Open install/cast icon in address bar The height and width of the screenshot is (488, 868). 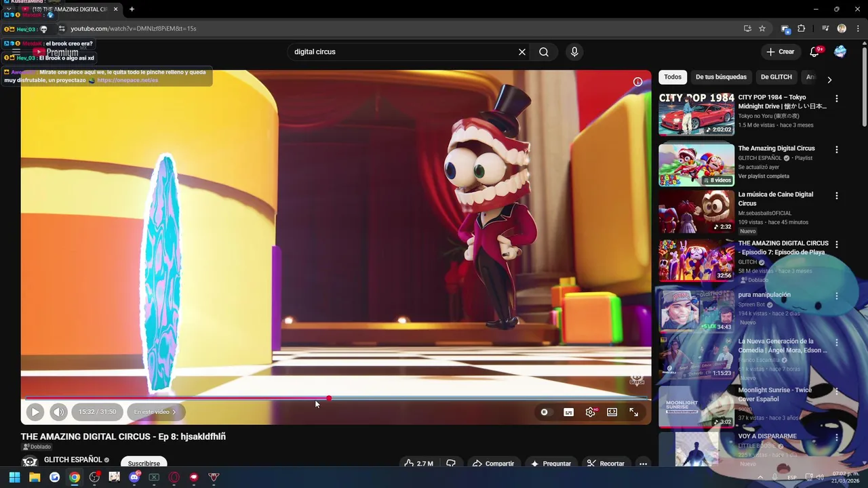click(747, 28)
